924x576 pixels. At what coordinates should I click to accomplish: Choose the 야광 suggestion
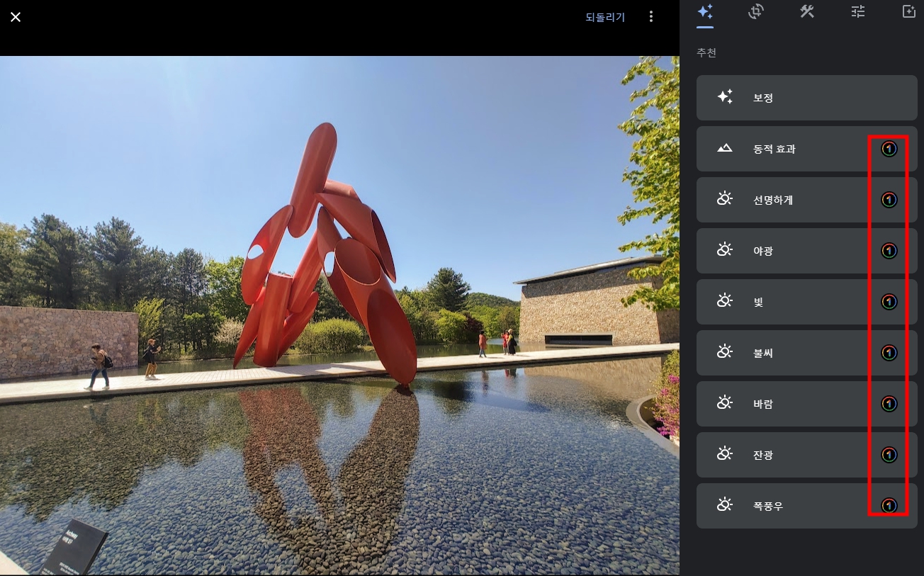pos(807,251)
